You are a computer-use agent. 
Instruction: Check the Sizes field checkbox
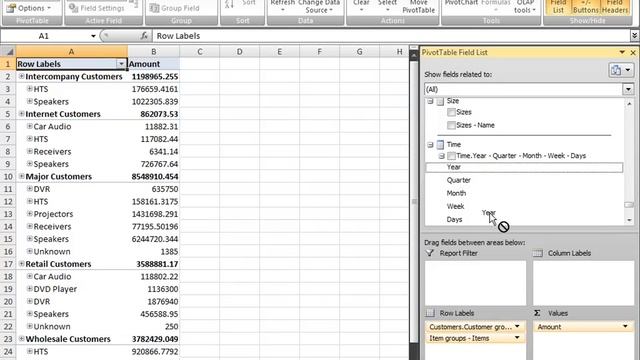pos(451,112)
